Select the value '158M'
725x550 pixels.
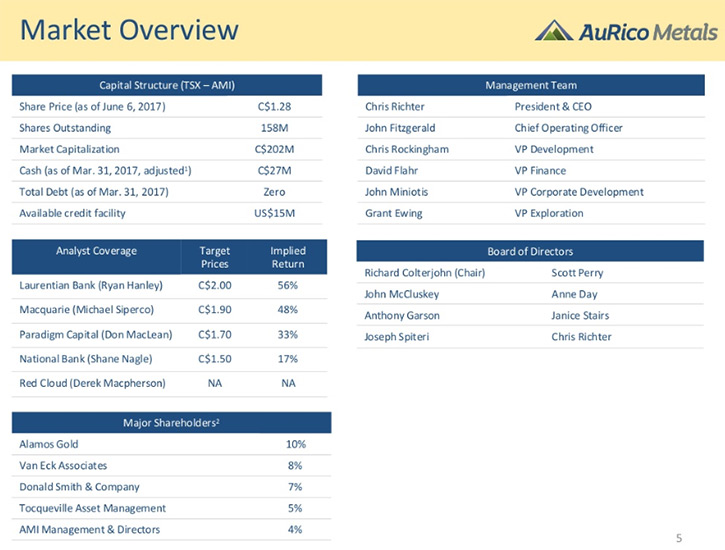pos(274,128)
